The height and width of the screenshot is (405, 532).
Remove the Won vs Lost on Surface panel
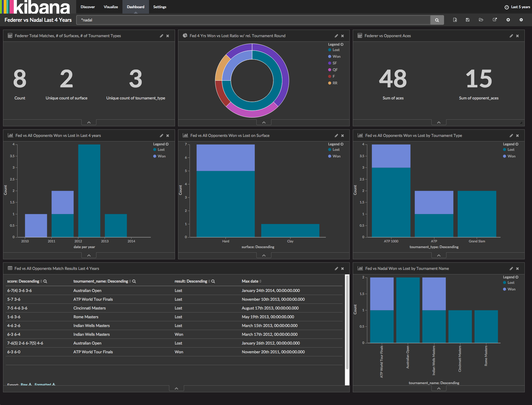point(342,135)
